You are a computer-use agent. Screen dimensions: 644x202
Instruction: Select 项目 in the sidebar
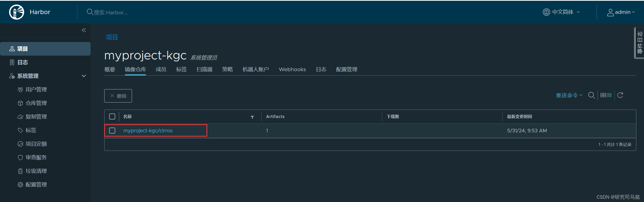pos(45,49)
